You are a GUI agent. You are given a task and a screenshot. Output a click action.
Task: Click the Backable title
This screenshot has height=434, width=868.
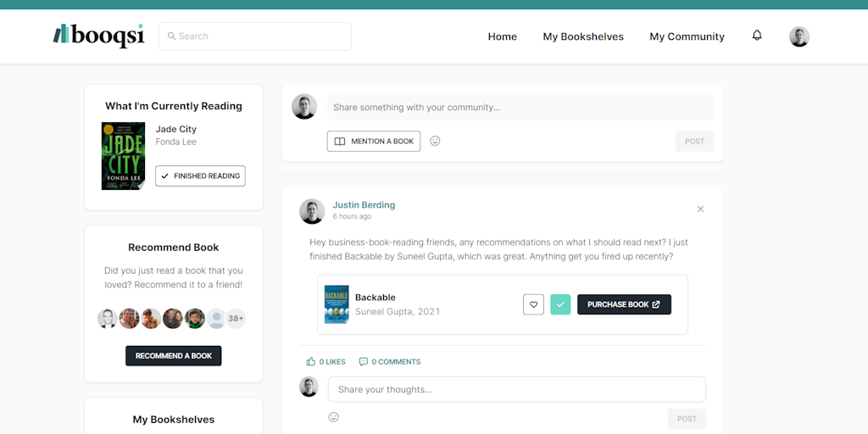(376, 298)
